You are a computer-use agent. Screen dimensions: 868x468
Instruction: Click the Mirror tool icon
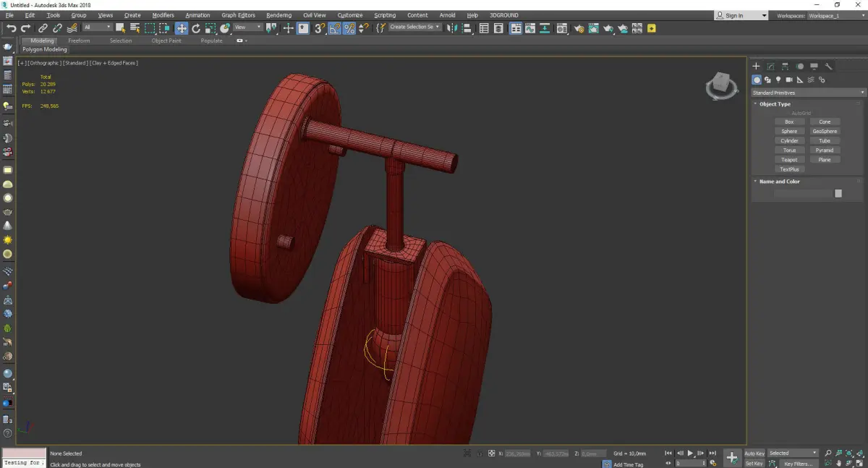click(452, 28)
